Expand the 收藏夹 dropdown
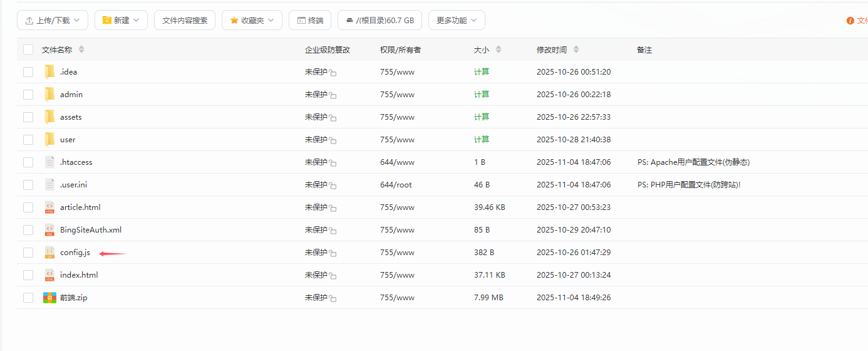Screen dimensions: 868x351 point(252,20)
